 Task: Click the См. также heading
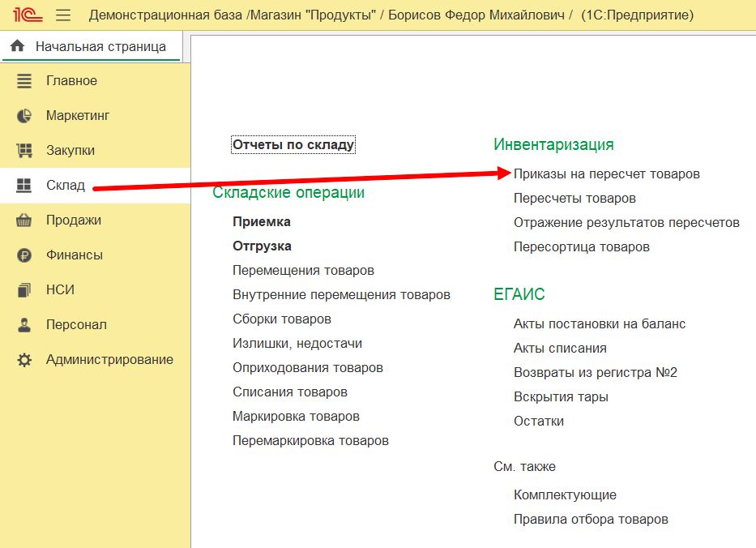(x=524, y=466)
